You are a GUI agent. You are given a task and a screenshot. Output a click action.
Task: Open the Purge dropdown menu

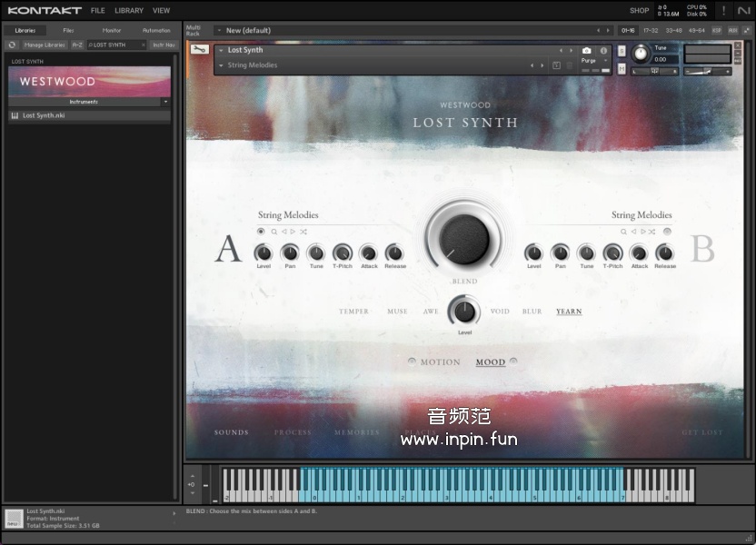pyautogui.click(x=594, y=61)
